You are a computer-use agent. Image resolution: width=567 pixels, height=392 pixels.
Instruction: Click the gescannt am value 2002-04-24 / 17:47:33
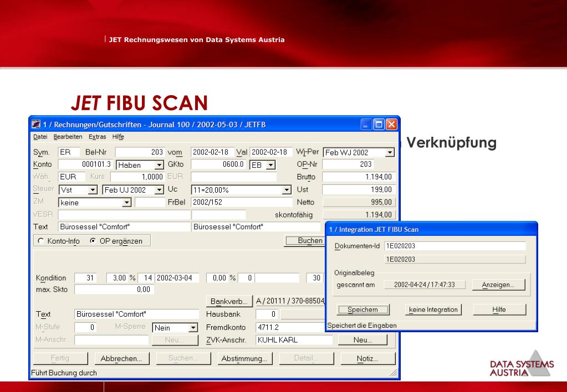pyautogui.click(x=425, y=285)
